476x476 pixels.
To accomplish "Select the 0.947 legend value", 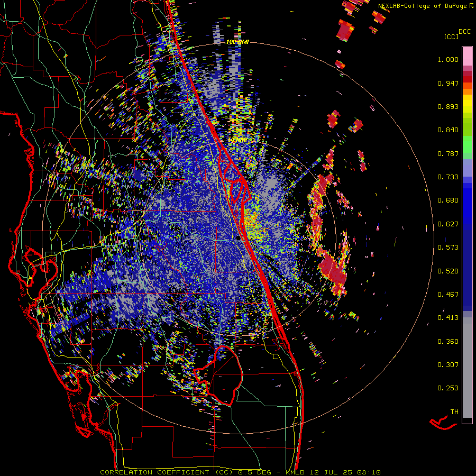I will coord(448,83).
